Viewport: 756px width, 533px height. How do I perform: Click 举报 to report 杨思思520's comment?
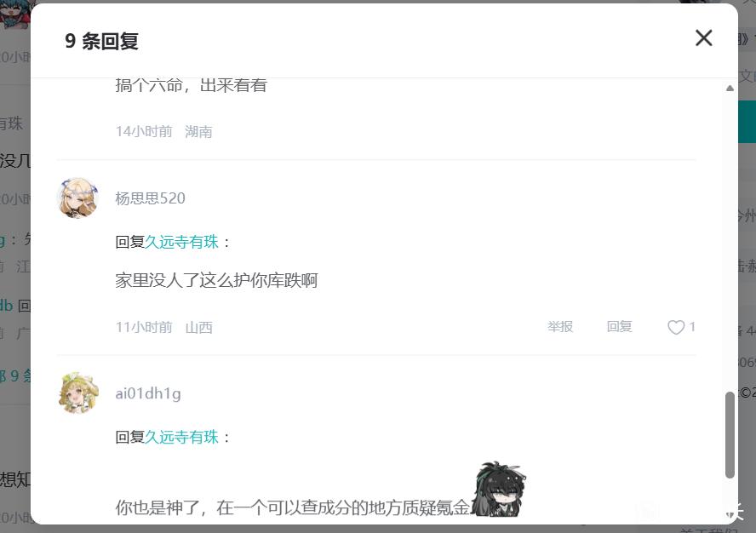(x=560, y=327)
